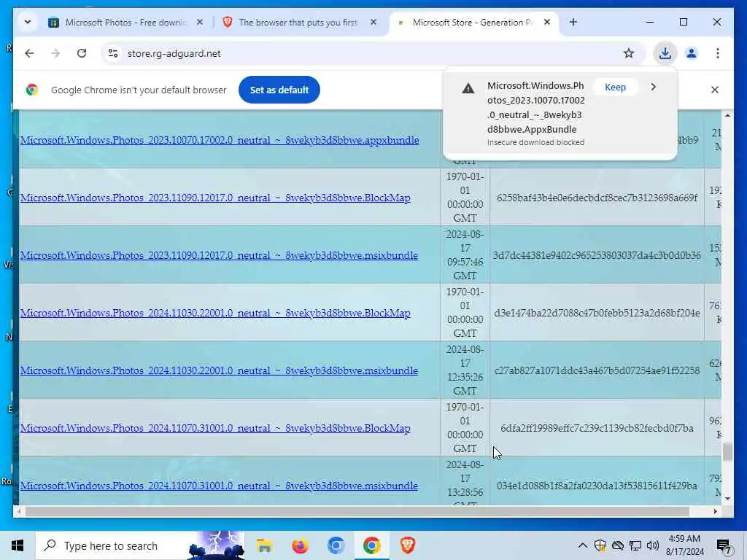Open the notification center icon
The width and height of the screenshot is (747, 560).
724,545
